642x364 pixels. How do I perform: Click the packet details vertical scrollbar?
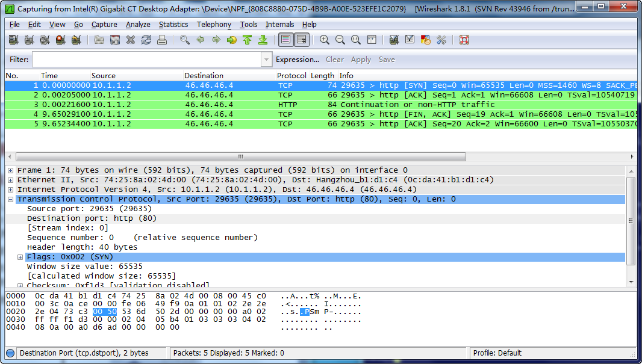(631, 221)
